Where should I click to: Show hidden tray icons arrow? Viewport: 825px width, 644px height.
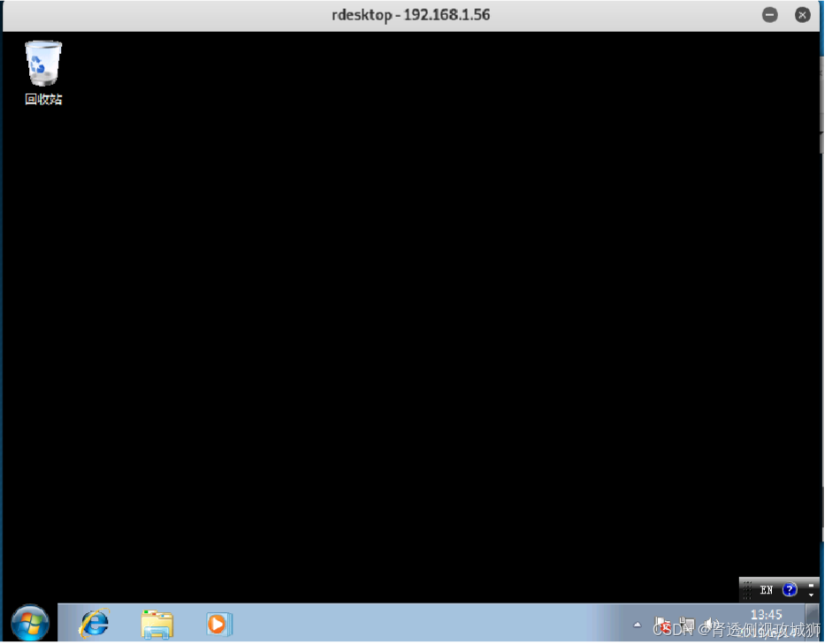(x=638, y=625)
